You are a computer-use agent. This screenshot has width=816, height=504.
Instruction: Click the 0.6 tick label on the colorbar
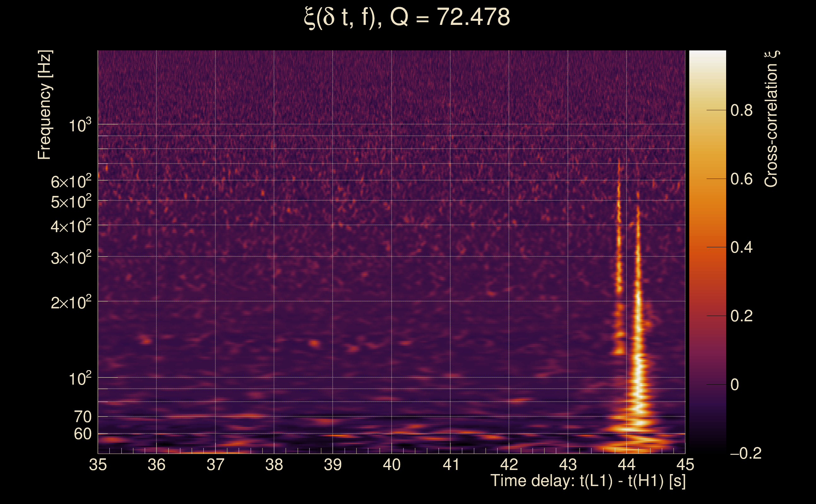click(x=741, y=179)
